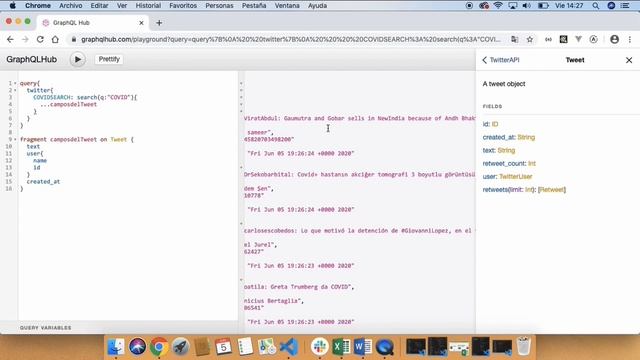Image resolution: width=640 pixels, height=360 pixels.
Task: Click the created_at line in editor
Action: coord(43,182)
